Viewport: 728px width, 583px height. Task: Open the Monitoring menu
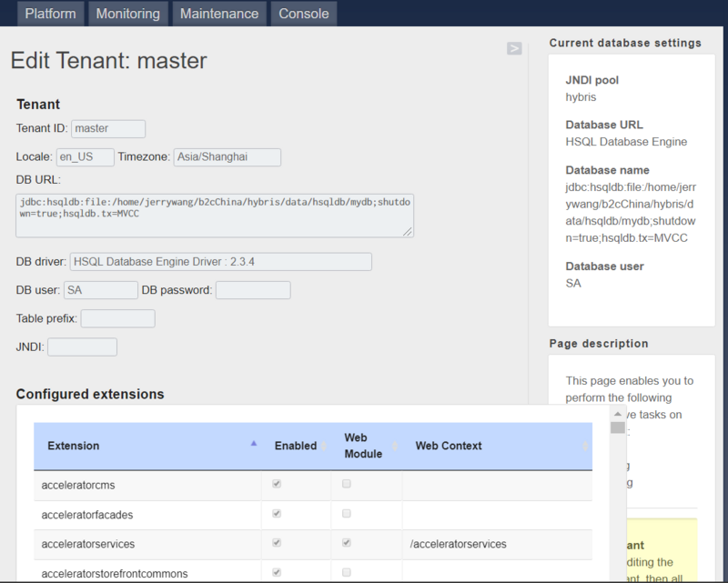[127, 14]
